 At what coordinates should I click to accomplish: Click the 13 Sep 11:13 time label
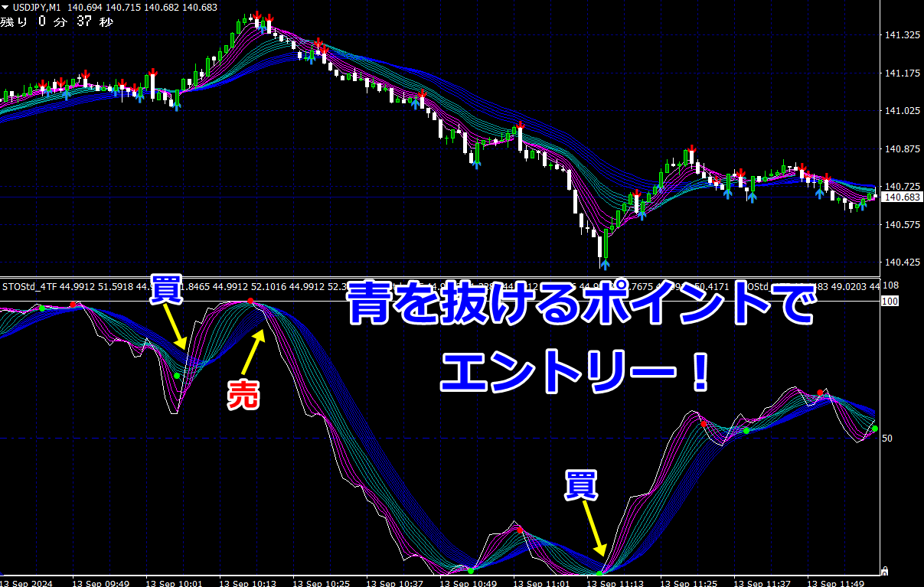click(615, 582)
